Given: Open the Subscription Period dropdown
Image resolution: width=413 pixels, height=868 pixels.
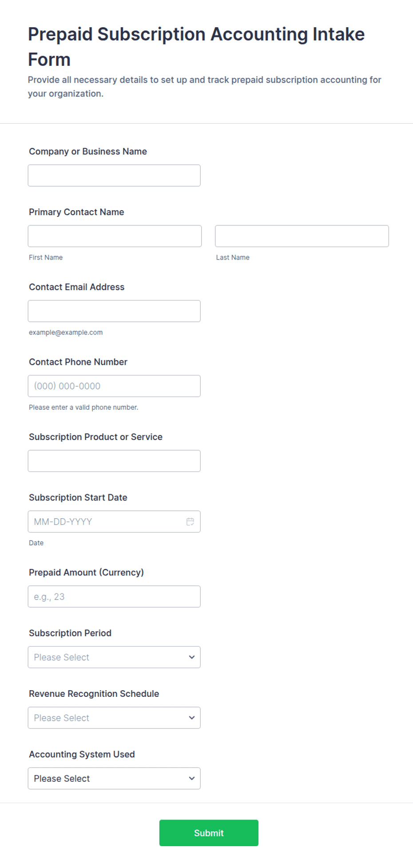Looking at the screenshot, I should [x=114, y=657].
